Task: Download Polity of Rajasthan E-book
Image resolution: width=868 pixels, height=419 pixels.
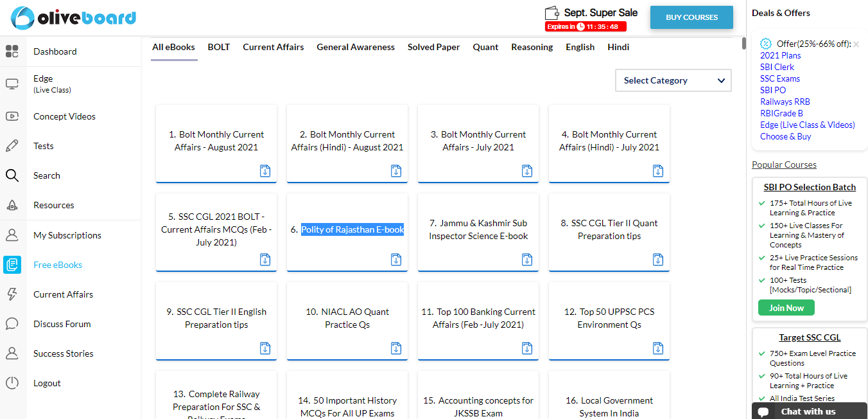Action: click(396, 260)
